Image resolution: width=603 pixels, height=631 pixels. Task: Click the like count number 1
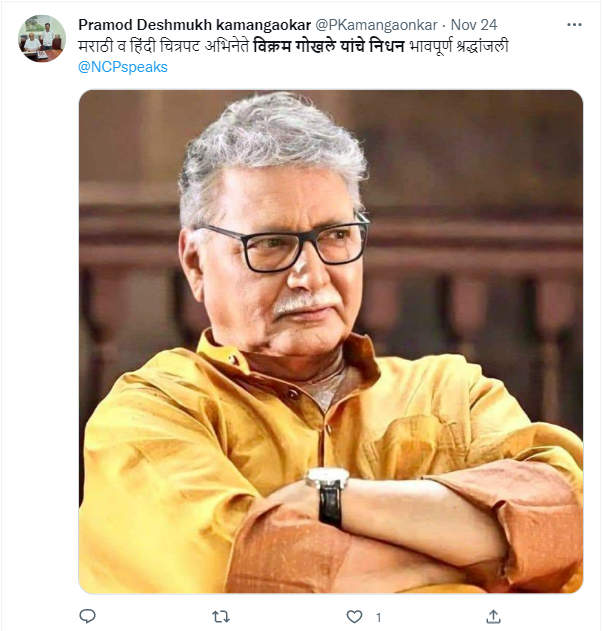tap(379, 616)
